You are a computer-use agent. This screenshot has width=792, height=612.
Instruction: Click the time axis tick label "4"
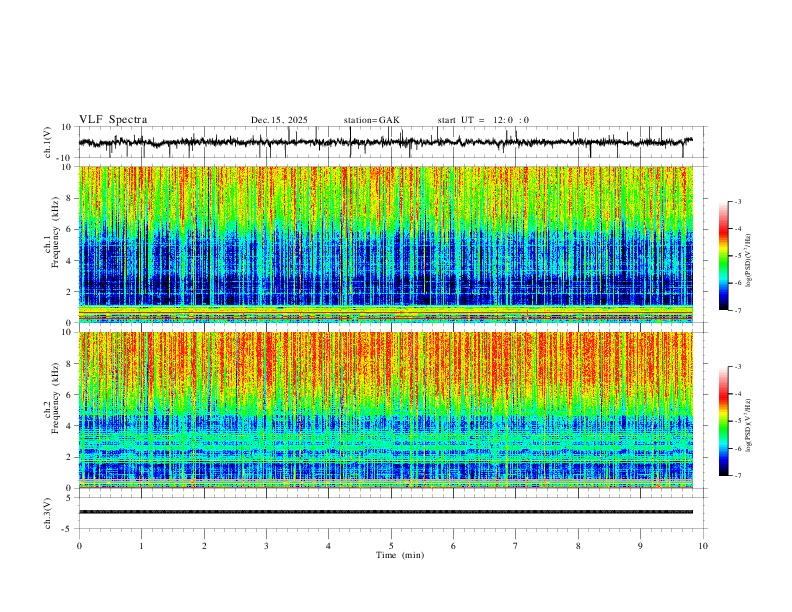click(329, 546)
